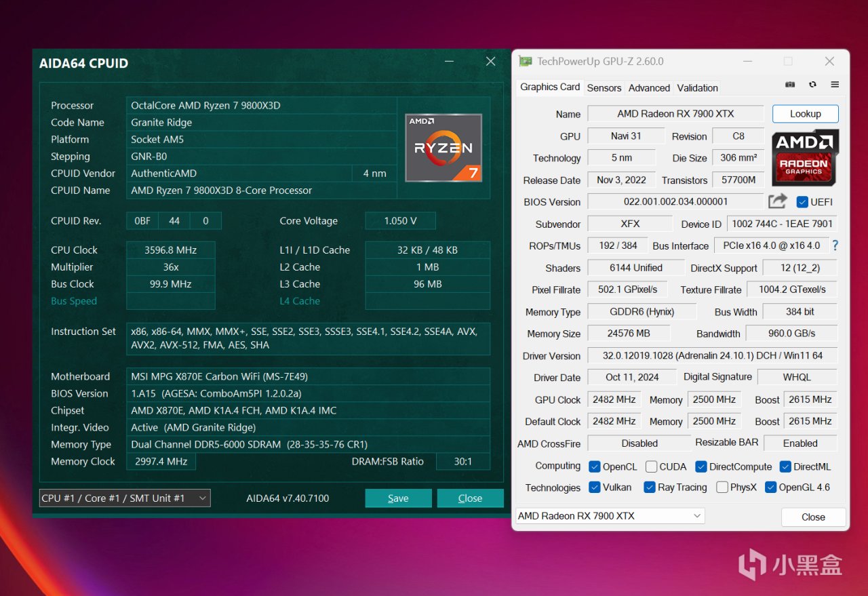
Task: Toggle the DirectML checkbox
Action: pos(785,466)
